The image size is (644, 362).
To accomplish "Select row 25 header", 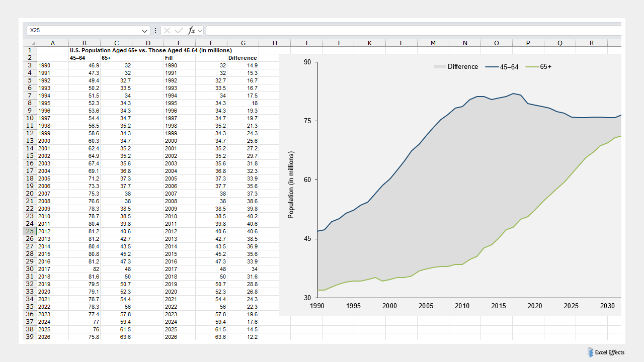I will (29, 231).
